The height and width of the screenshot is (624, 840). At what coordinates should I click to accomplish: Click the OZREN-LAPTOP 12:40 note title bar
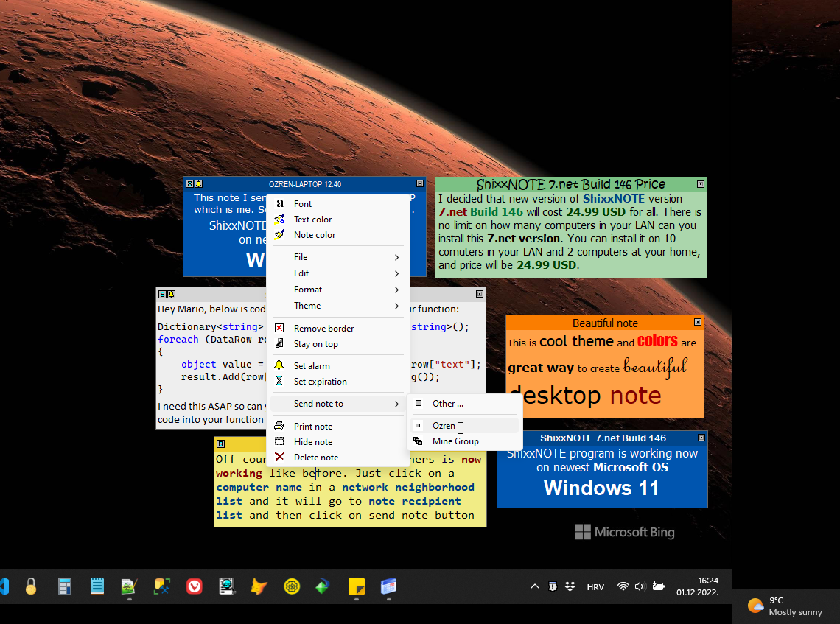305,183
